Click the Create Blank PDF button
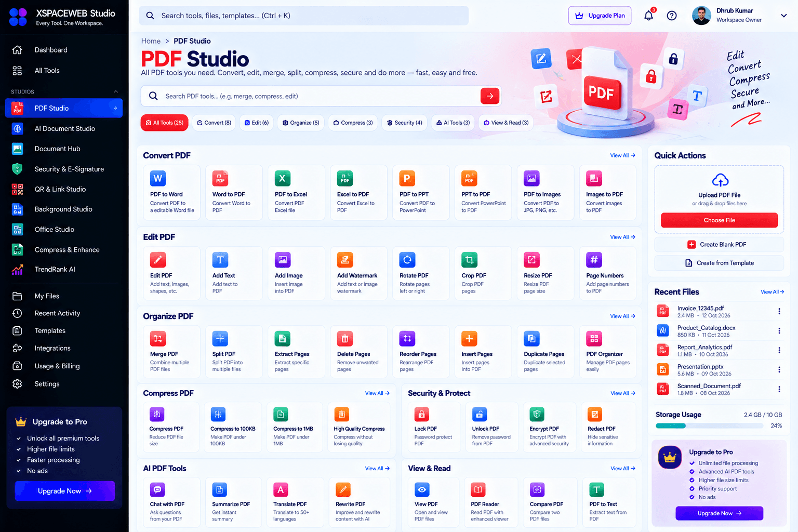This screenshot has width=798, height=532. 719,245
